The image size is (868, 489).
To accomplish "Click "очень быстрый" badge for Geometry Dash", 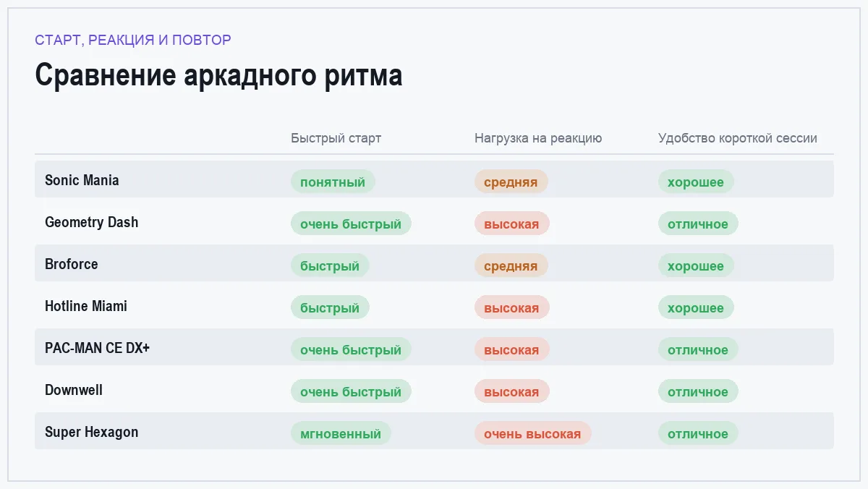I will [x=351, y=224].
